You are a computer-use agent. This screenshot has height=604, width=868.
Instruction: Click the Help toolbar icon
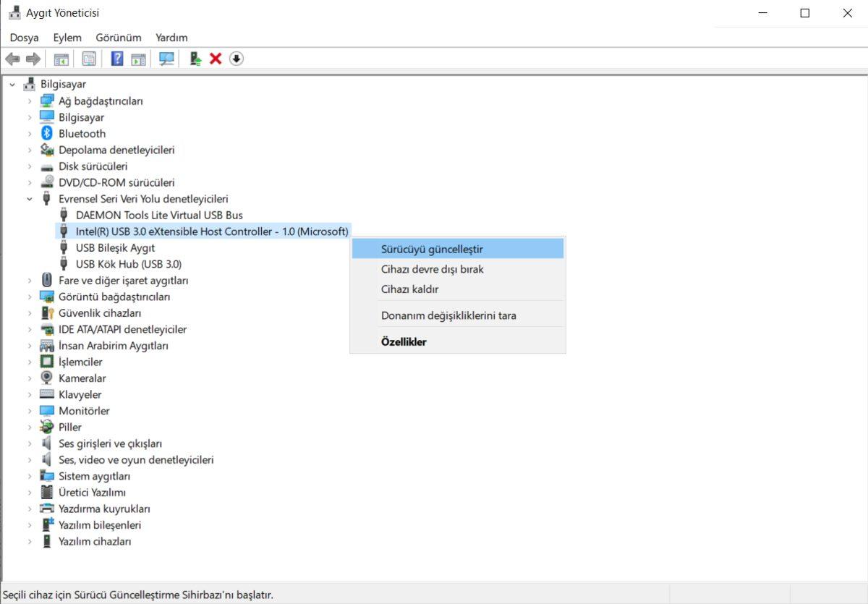tap(116, 59)
